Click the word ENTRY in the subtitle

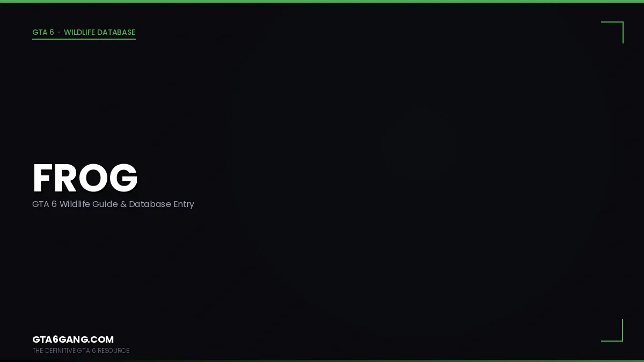point(184,204)
